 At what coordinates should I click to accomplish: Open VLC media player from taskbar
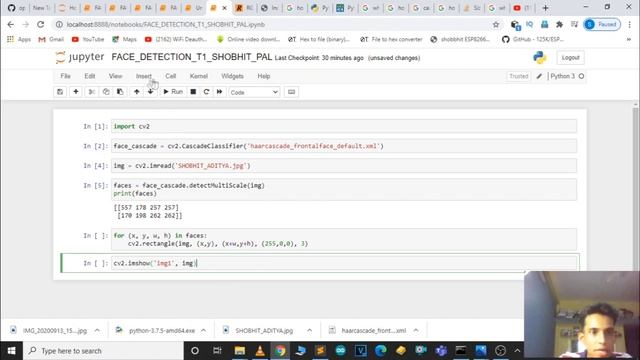(260, 351)
